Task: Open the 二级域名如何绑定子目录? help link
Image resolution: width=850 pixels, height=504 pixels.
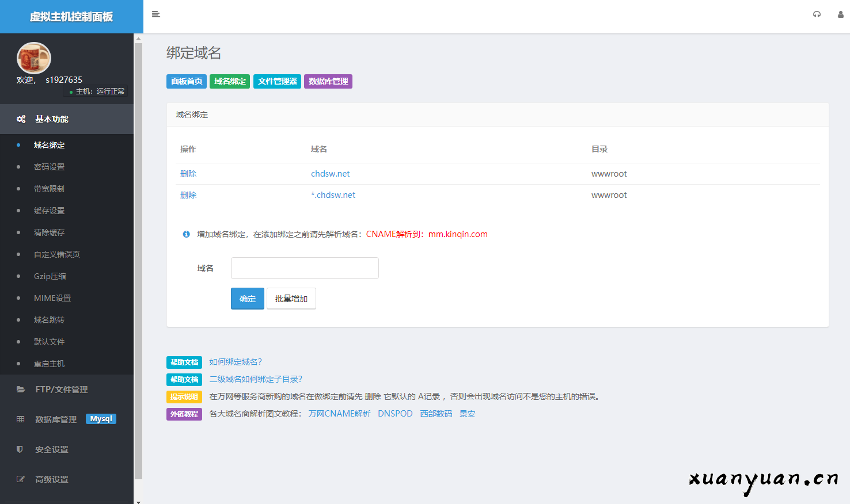Action: tap(256, 379)
